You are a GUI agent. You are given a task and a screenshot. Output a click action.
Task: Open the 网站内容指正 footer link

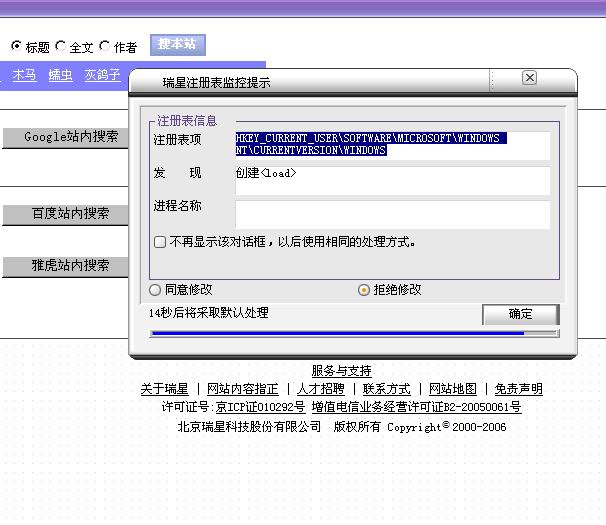point(243,389)
